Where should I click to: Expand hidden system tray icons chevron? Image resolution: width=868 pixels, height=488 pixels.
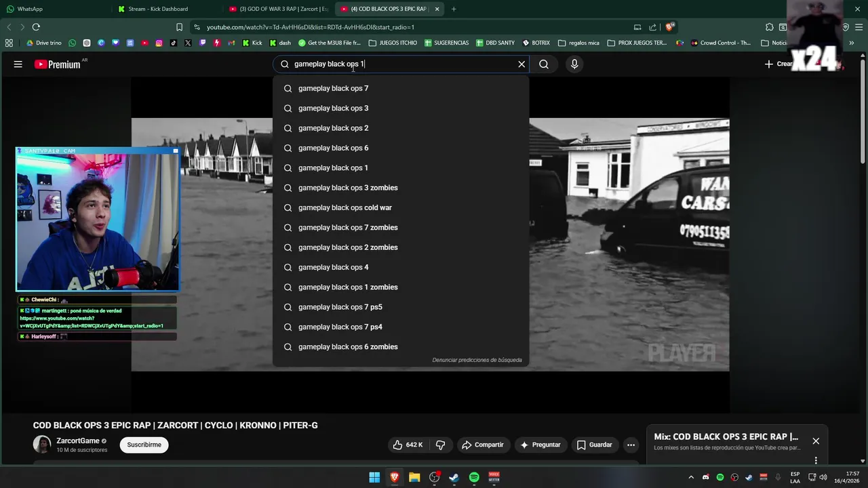pyautogui.click(x=691, y=477)
